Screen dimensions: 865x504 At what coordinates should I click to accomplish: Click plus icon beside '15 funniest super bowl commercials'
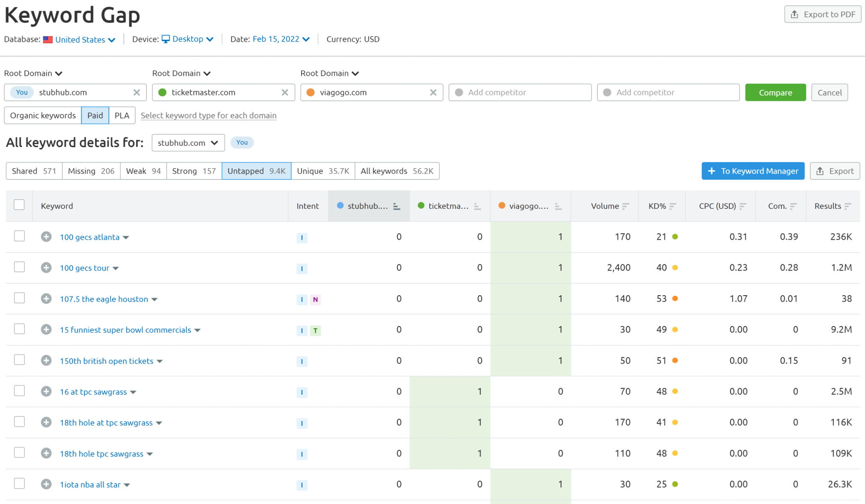pyautogui.click(x=46, y=329)
